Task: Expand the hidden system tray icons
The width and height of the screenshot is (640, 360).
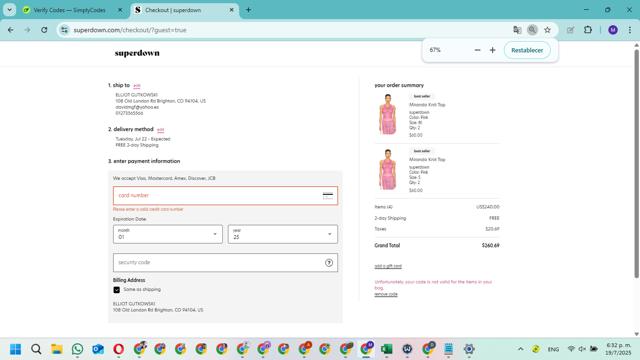Action: 520,349
